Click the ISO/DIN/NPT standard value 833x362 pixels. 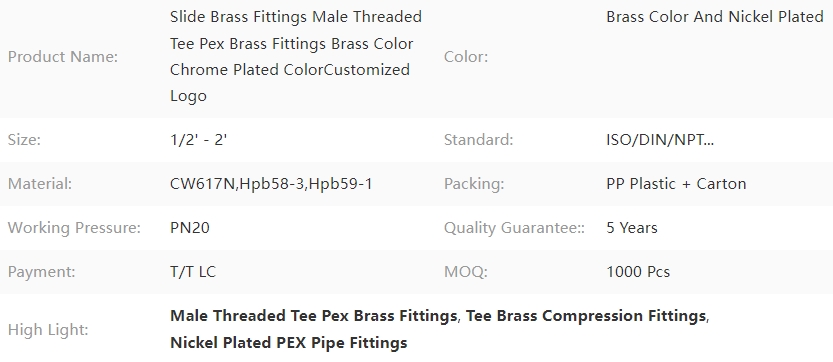tap(660, 140)
